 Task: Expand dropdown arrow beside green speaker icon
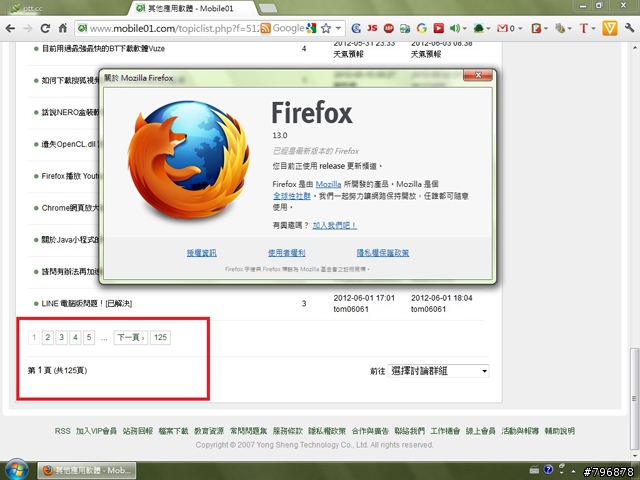click(464, 29)
